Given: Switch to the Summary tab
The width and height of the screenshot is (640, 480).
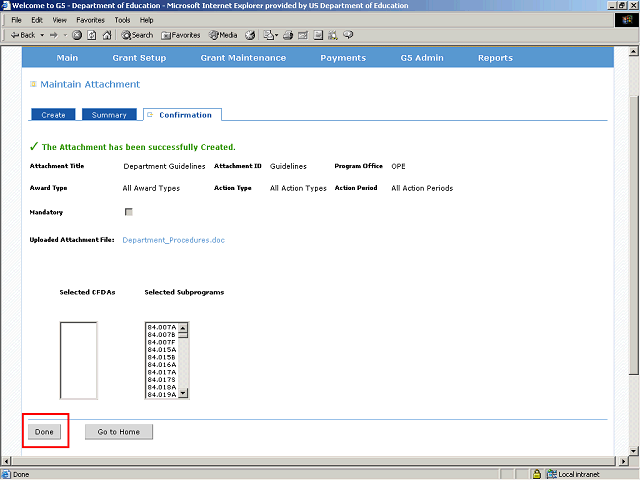Looking at the screenshot, I should (x=109, y=115).
